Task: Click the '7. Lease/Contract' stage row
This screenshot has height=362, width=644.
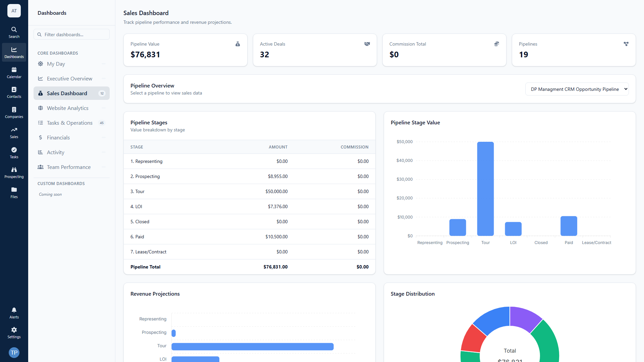Action: click(x=249, y=252)
